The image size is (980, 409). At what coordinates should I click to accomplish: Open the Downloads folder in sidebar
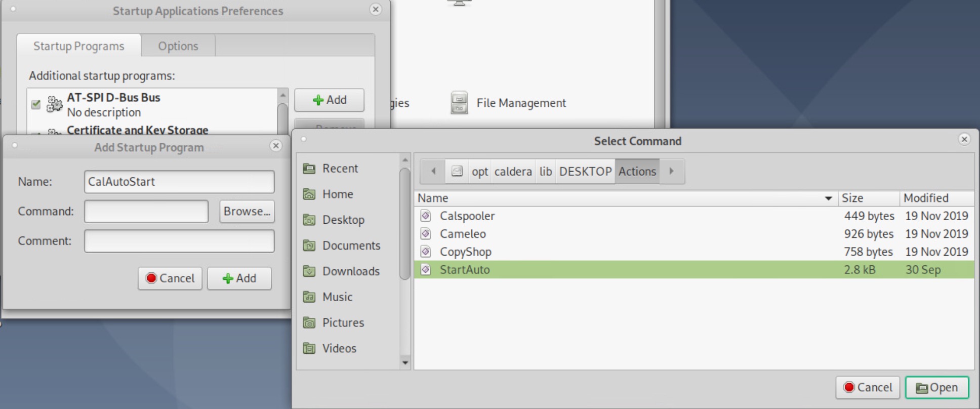[x=350, y=271]
